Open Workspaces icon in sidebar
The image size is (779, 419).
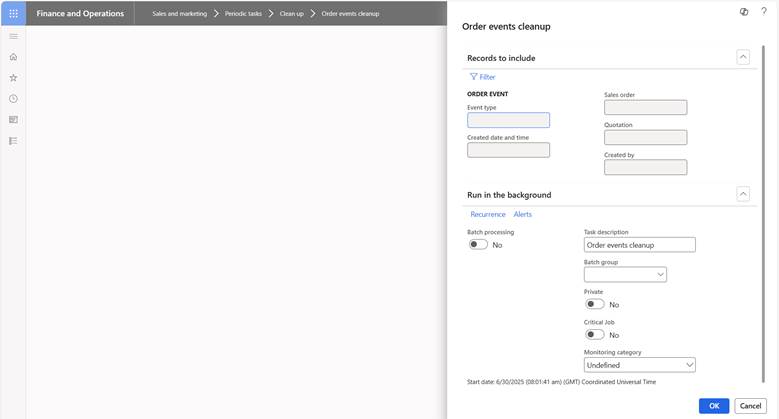[x=13, y=120]
